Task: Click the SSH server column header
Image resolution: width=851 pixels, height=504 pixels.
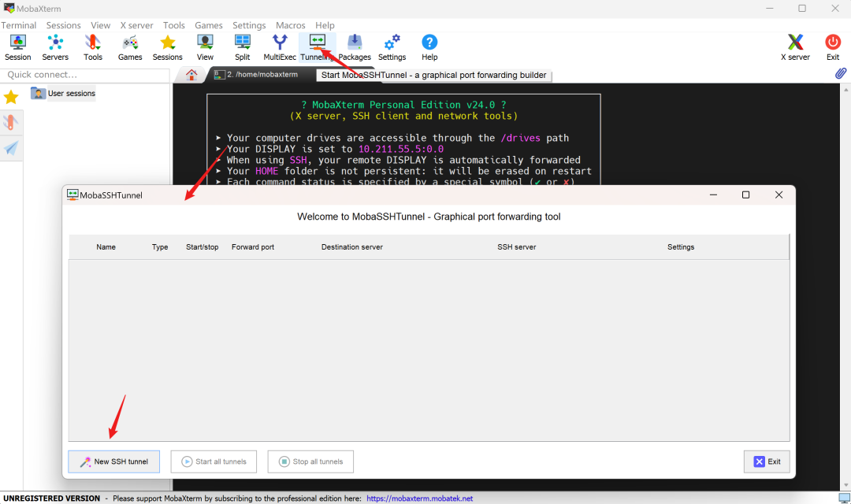Action: point(517,246)
